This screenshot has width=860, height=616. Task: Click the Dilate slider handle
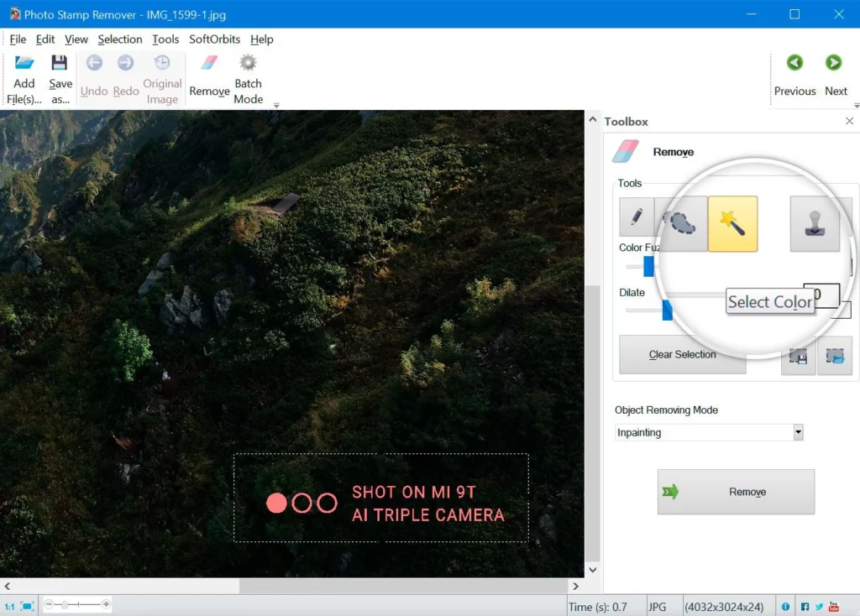coord(667,311)
